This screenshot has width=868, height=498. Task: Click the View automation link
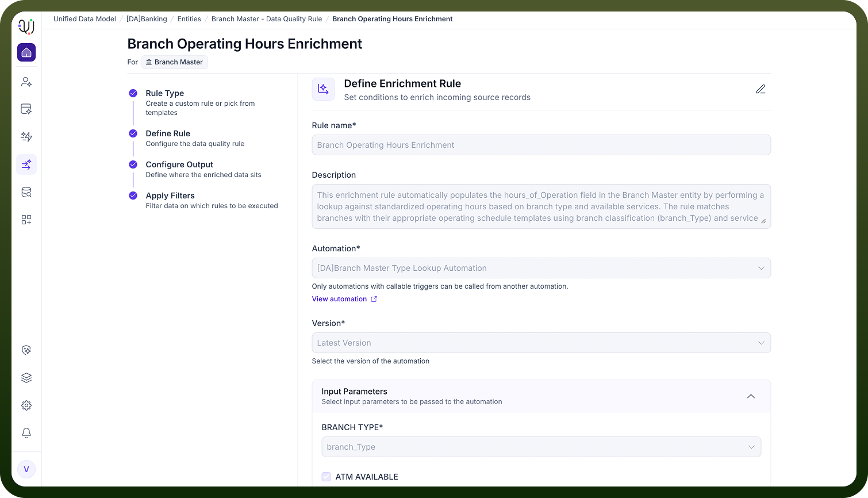coord(339,299)
